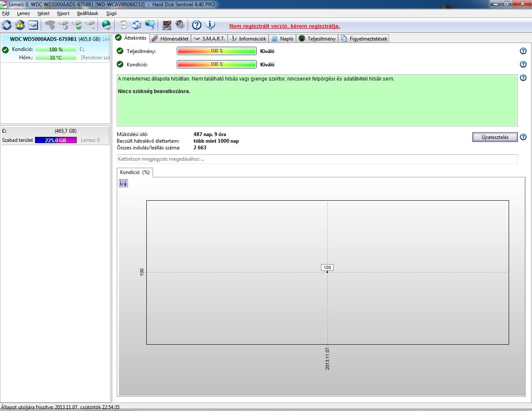This screenshot has height=411, width=532.
Task: Switch to the Napló tab
Action: [x=283, y=38]
